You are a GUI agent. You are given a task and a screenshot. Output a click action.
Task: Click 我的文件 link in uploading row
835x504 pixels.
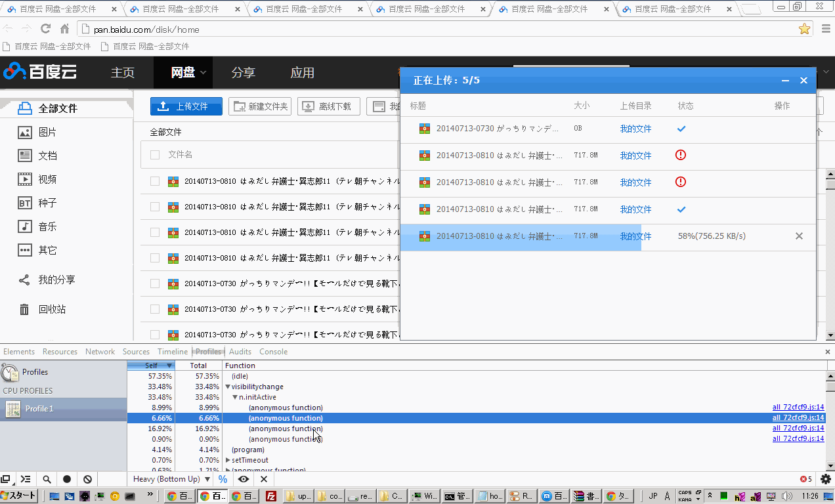[x=635, y=236]
